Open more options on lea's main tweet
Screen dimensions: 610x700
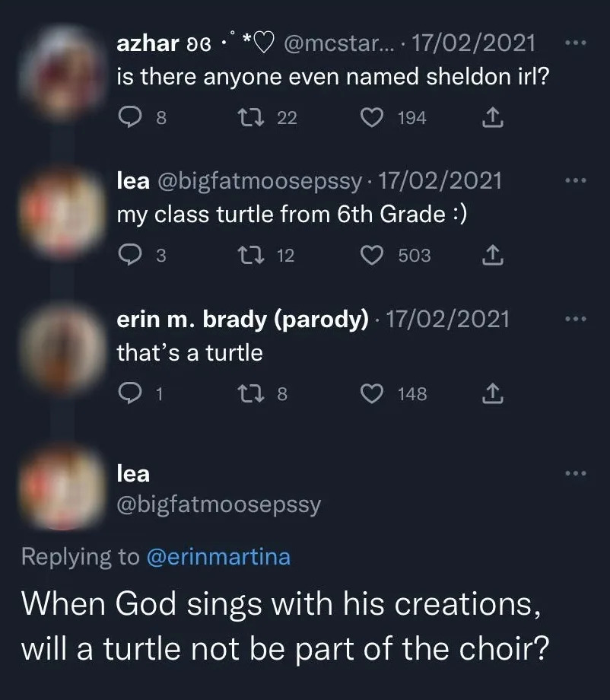(577, 474)
